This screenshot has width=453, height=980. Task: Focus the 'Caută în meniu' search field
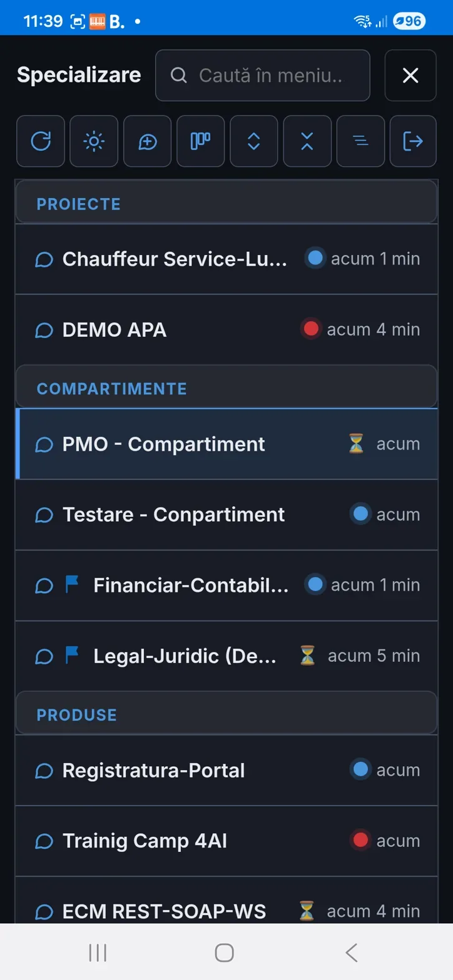(x=263, y=76)
